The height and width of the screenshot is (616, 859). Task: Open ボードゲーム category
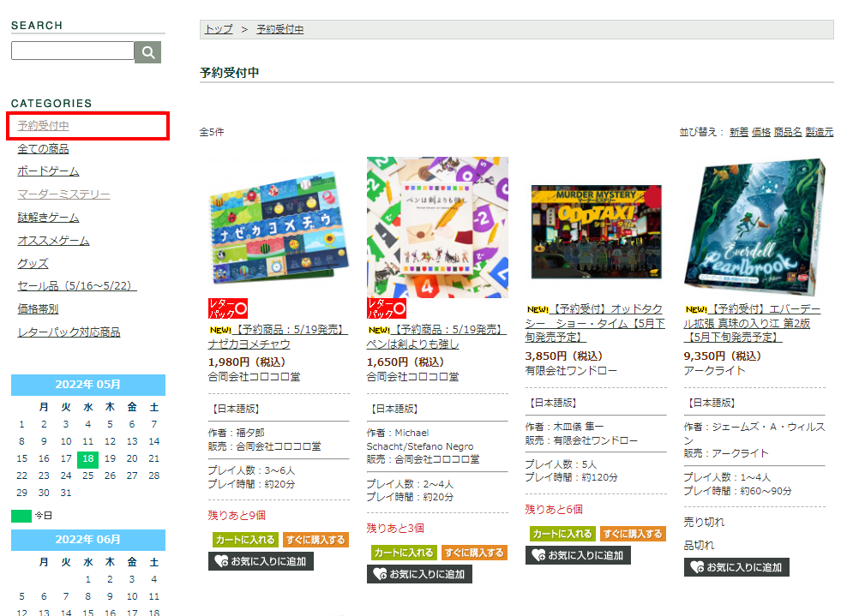[x=48, y=171]
